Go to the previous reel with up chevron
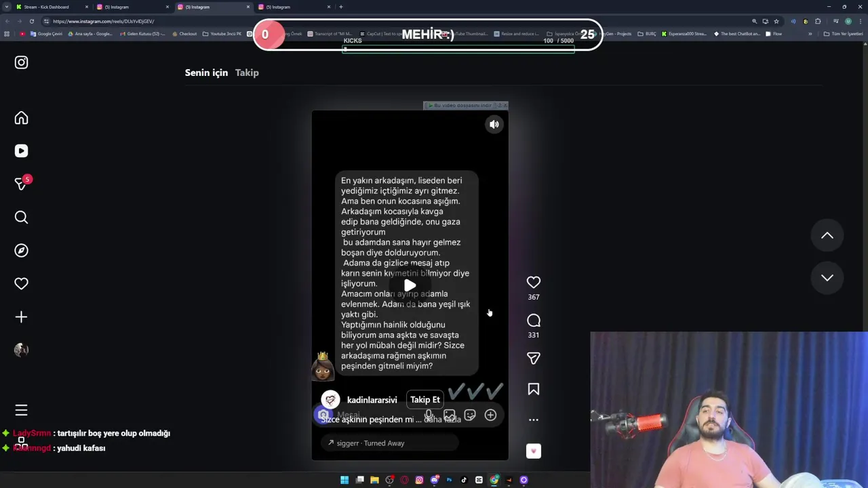This screenshot has width=868, height=488. [827, 235]
